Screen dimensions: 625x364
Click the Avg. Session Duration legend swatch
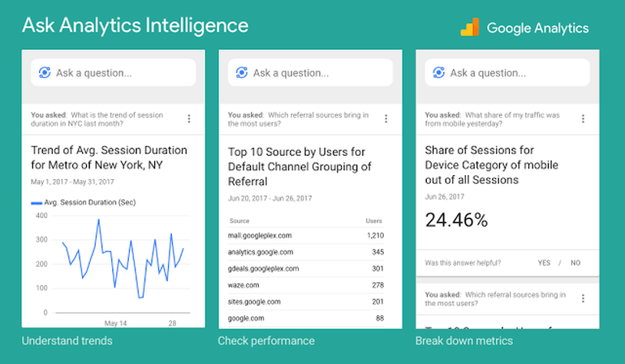[37, 202]
